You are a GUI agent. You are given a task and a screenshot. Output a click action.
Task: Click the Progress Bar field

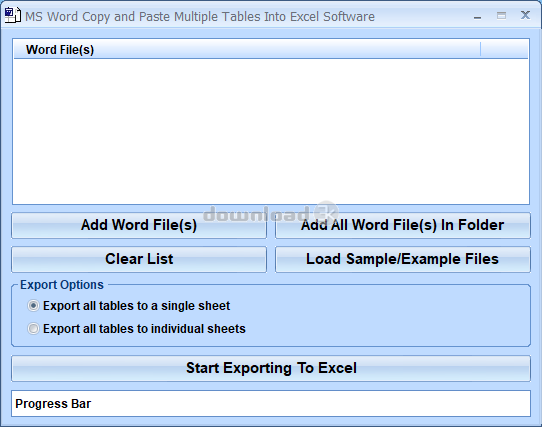click(x=271, y=403)
